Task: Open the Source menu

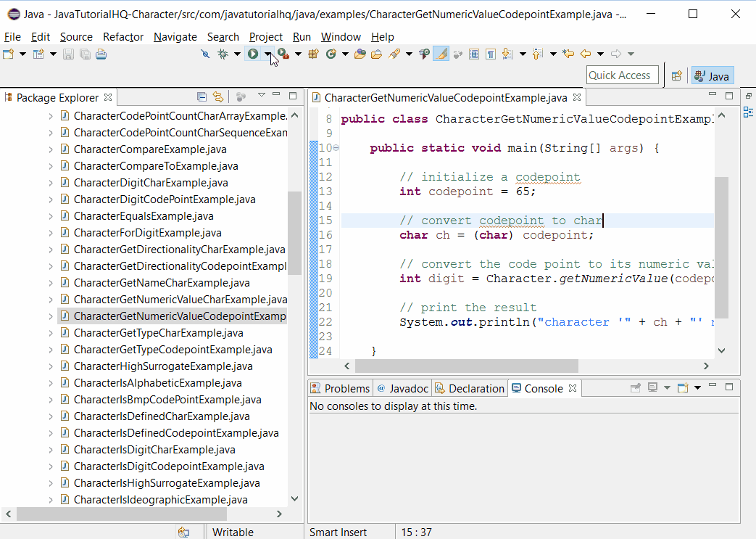Action: 75,37
